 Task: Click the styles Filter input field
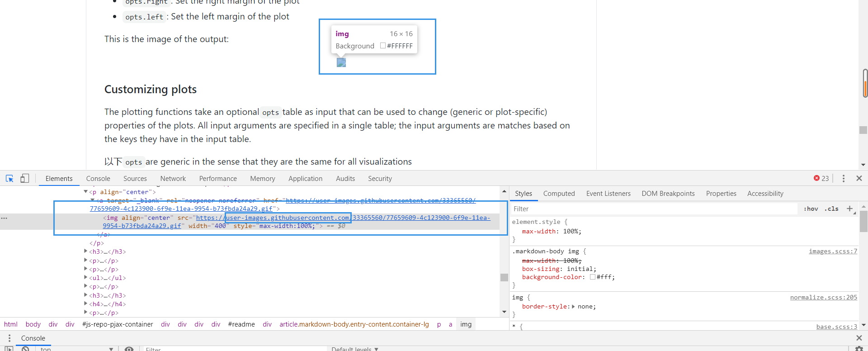pos(655,209)
